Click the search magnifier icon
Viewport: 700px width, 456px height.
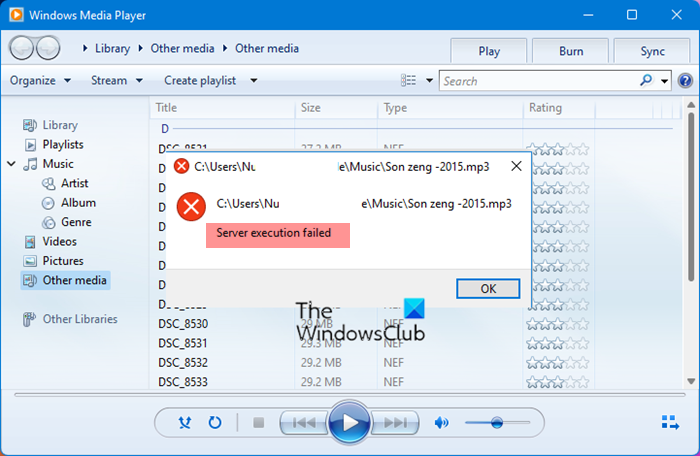point(646,80)
